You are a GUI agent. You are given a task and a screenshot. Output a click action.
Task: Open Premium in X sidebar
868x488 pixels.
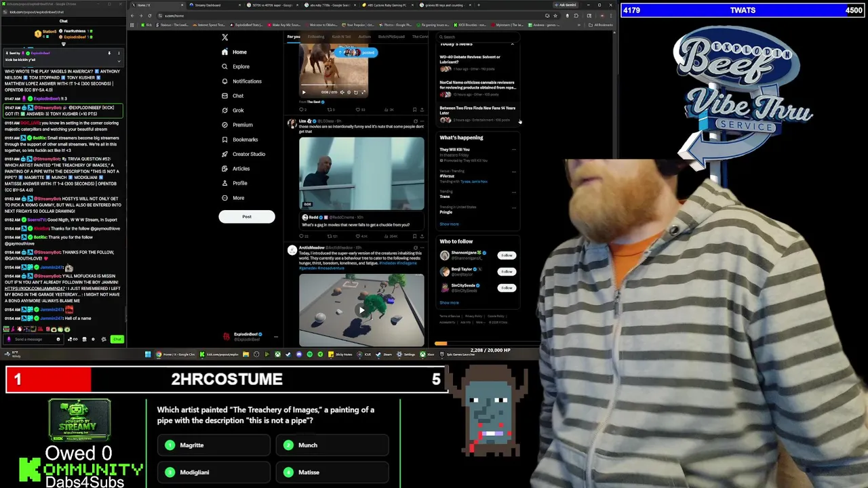[x=237, y=125]
